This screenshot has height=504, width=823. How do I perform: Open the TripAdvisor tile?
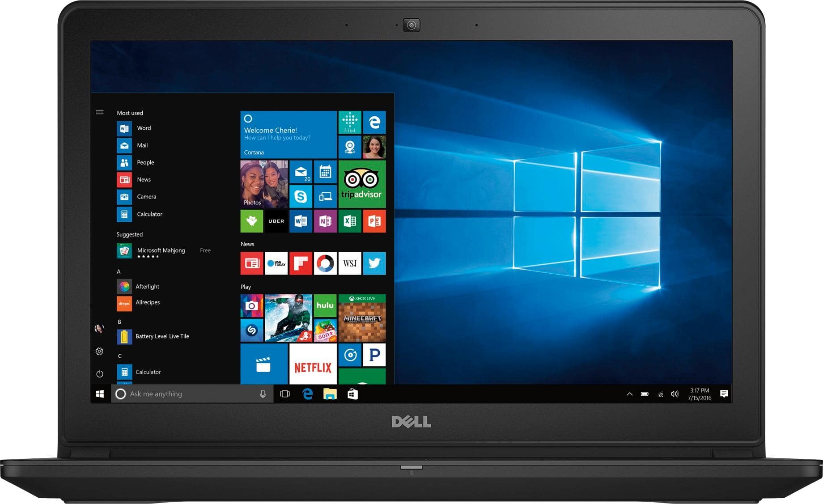point(362,184)
